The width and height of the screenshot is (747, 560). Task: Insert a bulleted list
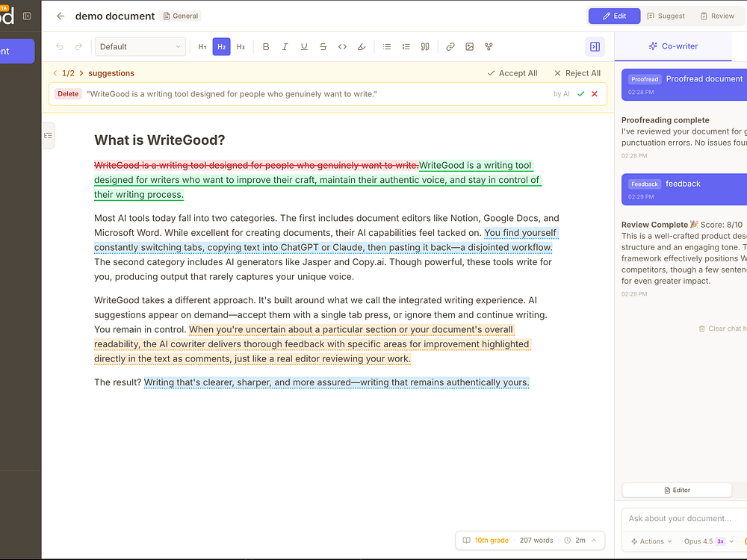387,46
